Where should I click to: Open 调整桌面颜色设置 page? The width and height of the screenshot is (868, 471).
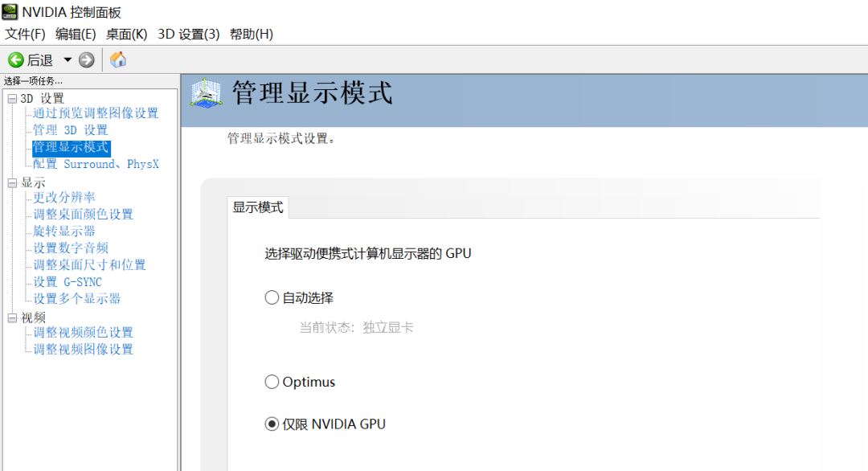click(83, 215)
